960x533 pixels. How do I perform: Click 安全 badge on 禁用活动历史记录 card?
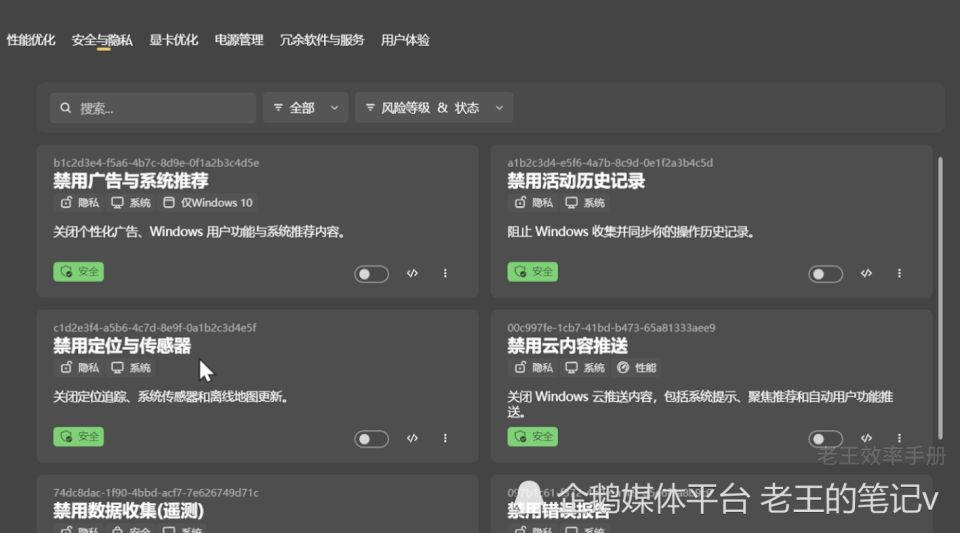533,272
